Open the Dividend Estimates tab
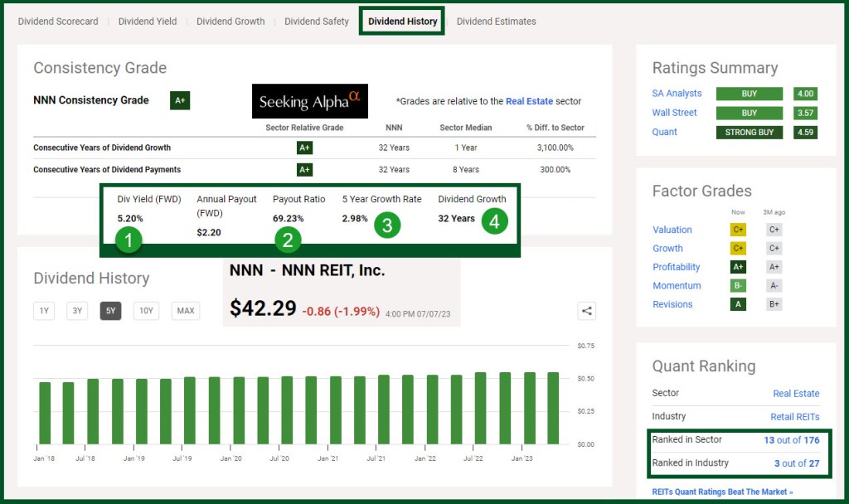This screenshot has height=504, width=849. click(496, 22)
